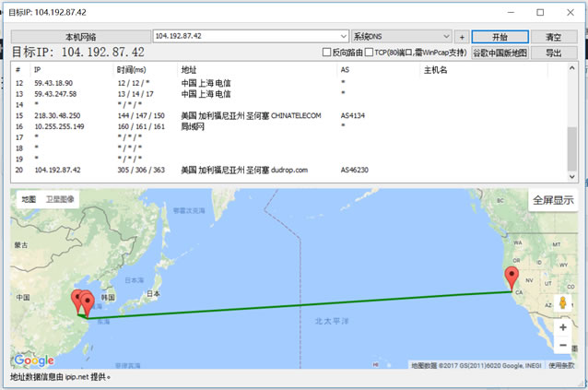Screen dimensions: 588x390
Task: Open the target IP address dropdown arrow
Action: 344,36
